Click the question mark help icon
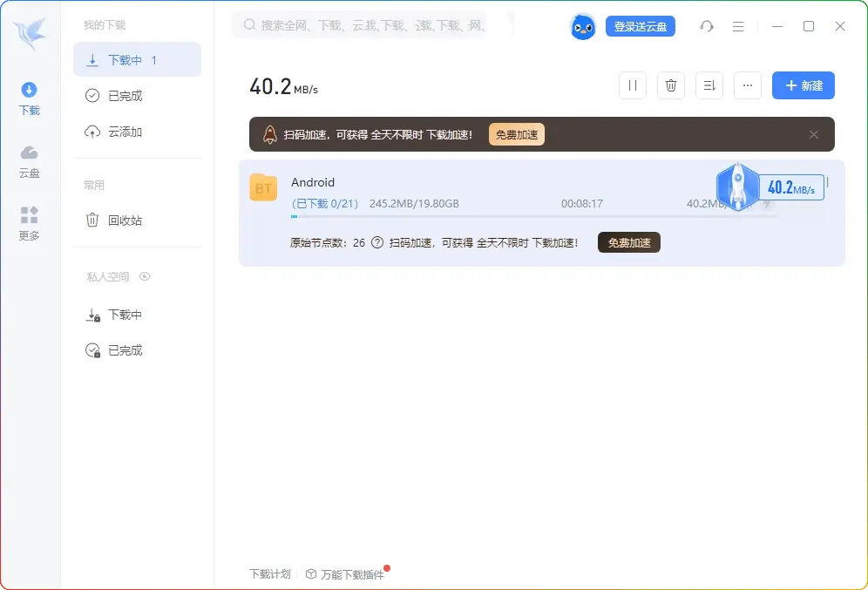Viewport: 868px width, 590px height. tap(377, 242)
